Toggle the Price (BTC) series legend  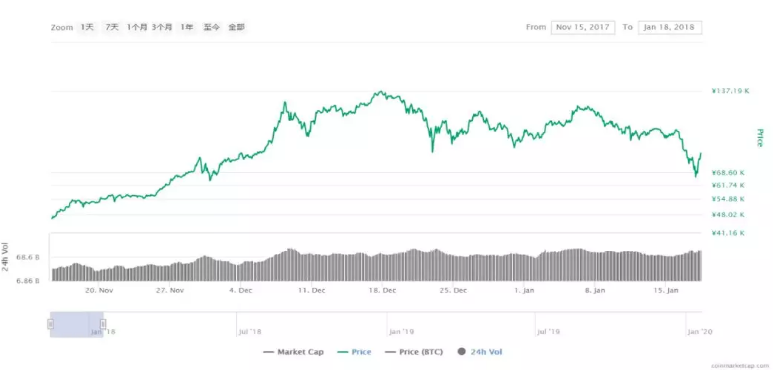(414, 352)
